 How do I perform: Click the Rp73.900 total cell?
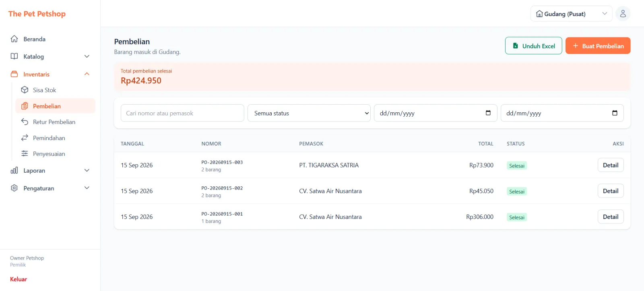(481, 165)
